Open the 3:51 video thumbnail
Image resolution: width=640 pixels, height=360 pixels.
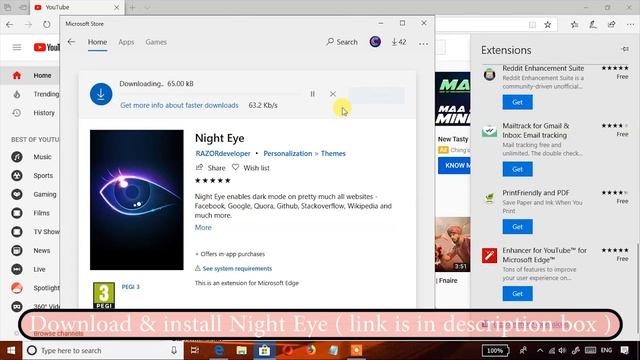coord(453,244)
